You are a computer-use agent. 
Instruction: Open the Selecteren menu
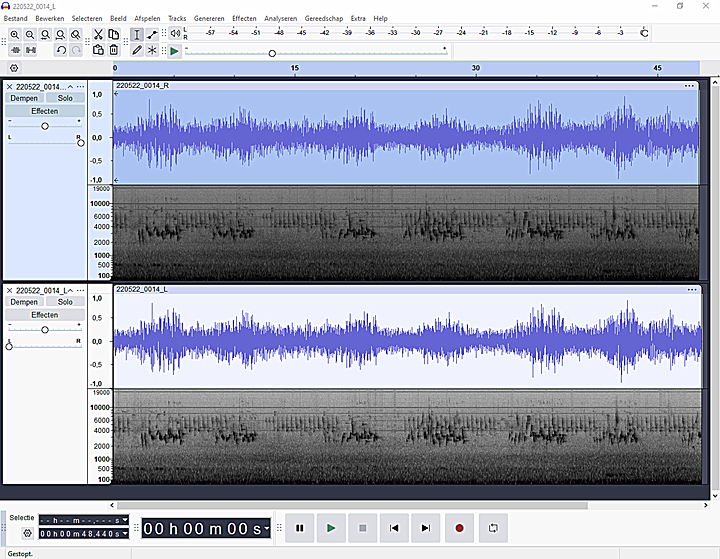[87, 18]
